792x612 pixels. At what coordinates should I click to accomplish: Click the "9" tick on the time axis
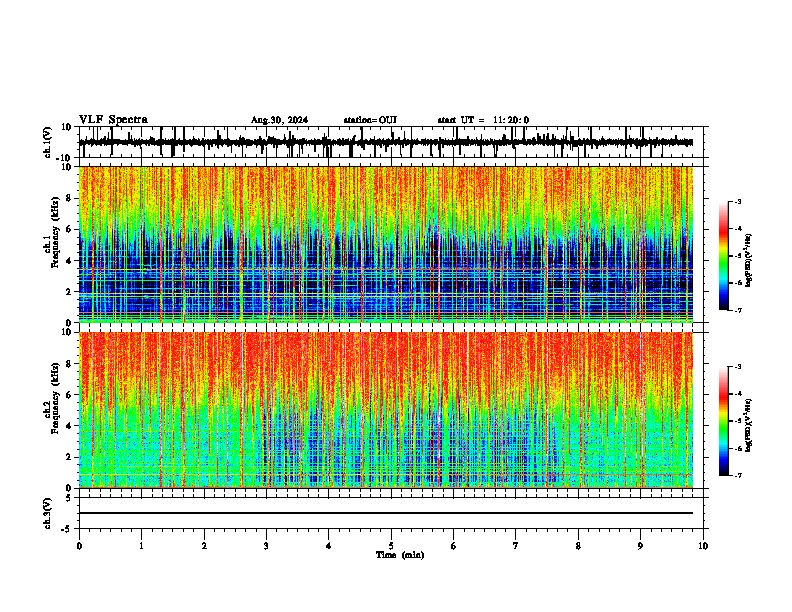pyautogui.click(x=640, y=546)
